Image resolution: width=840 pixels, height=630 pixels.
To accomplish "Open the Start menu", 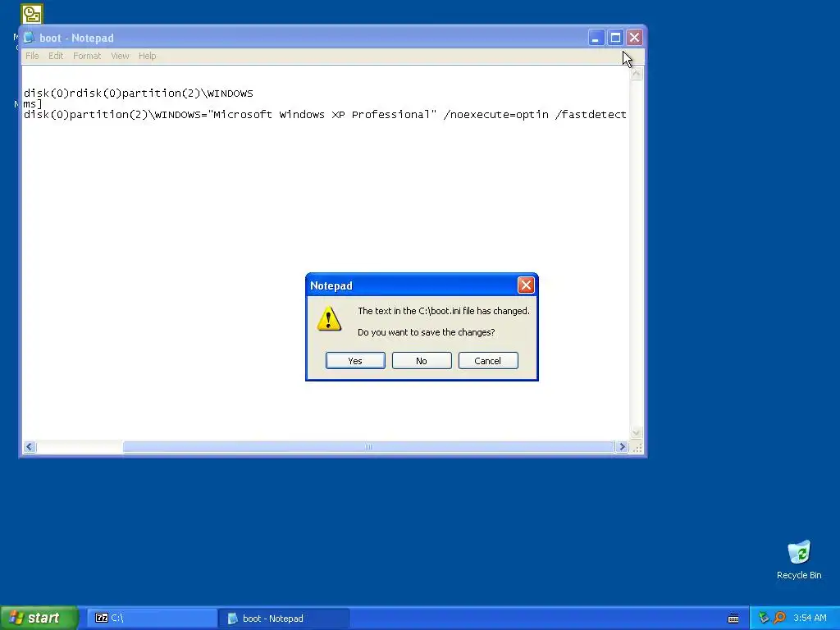I will pyautogui.click(x=39, y=618).
